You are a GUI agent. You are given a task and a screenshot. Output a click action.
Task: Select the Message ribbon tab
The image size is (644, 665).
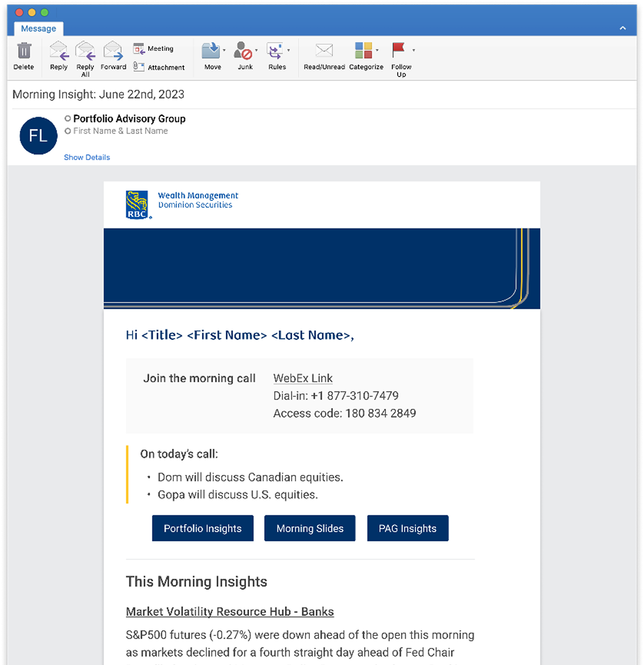click(x=38, y=28)
